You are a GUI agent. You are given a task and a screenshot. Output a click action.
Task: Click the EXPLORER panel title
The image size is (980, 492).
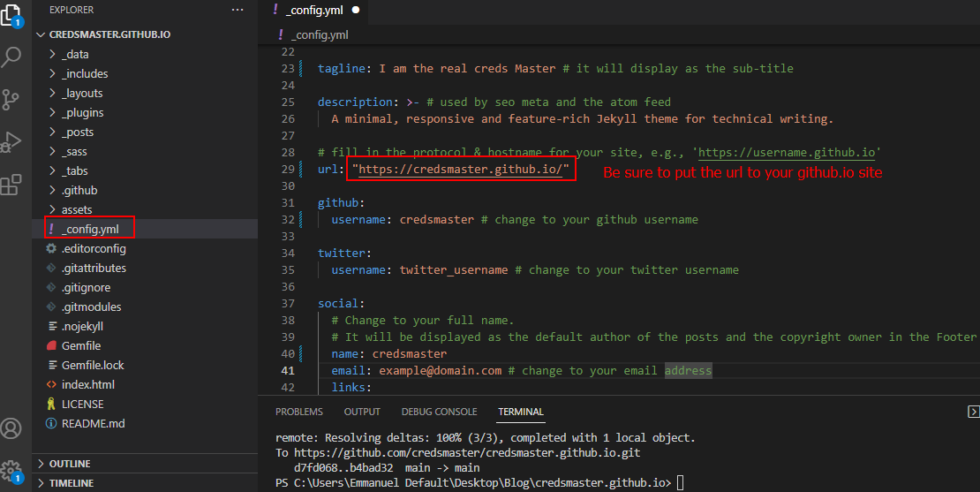(72, 10)
